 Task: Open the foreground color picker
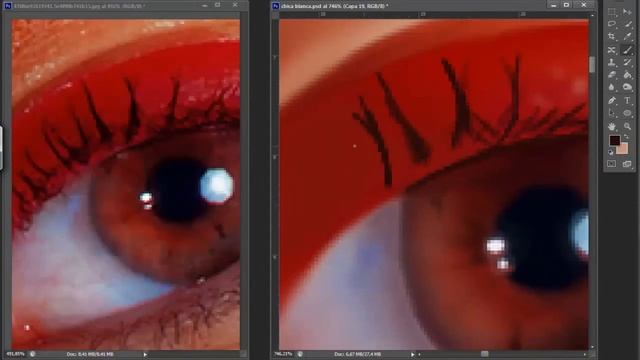point(615,140)
